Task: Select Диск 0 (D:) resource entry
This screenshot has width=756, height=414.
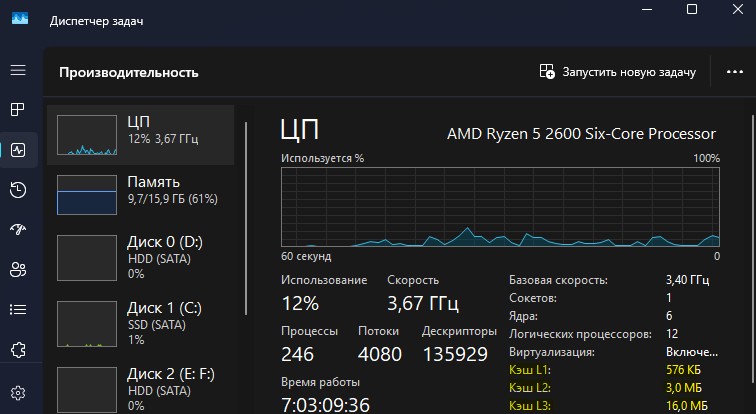Action: (140, 257)
